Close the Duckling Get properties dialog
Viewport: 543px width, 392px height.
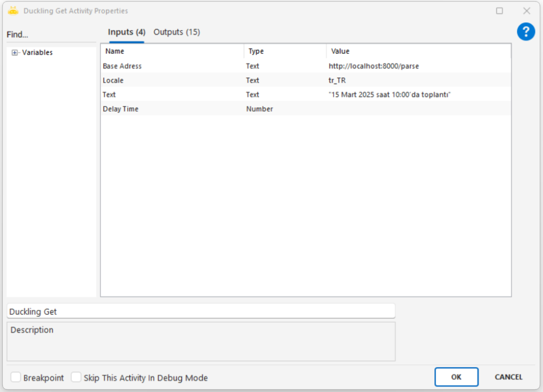click(527, 11)
